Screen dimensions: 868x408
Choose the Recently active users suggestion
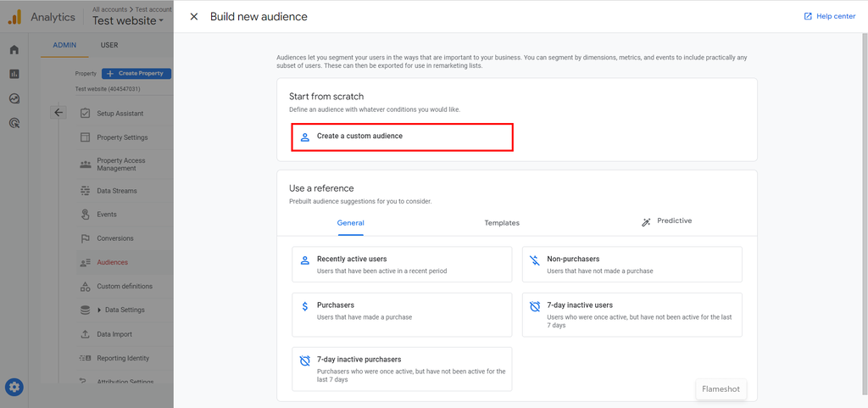tap(402, 265)
